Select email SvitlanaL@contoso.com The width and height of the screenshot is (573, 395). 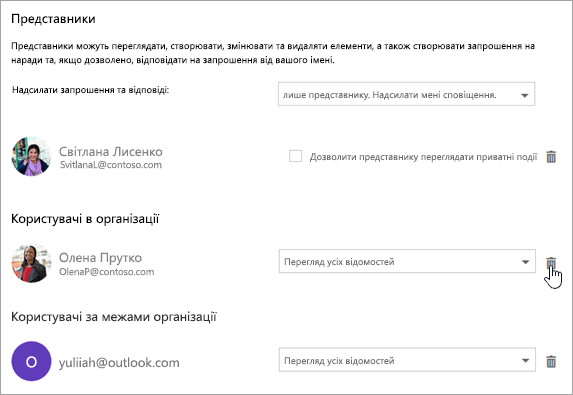(x=111, y=165)
